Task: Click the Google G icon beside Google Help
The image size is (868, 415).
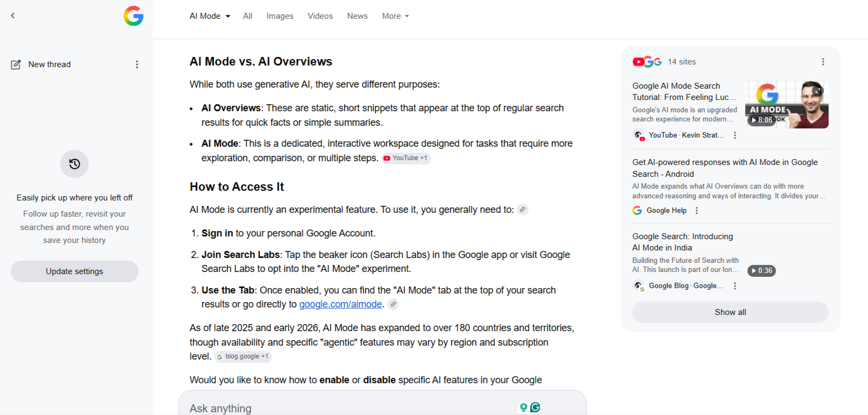Action: click(x=637, y=211)
